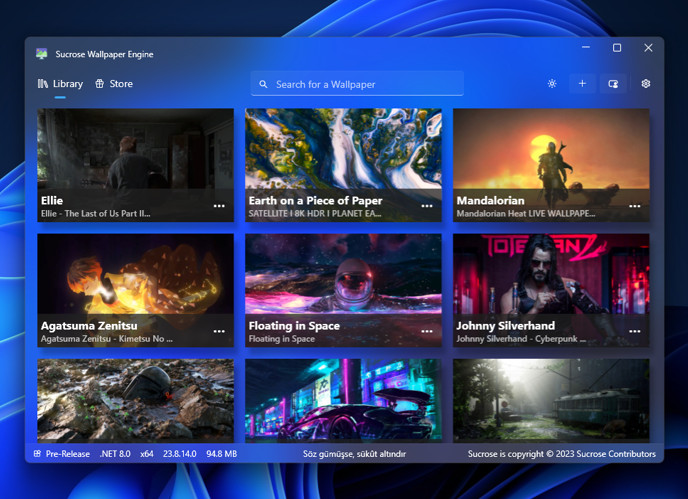This screenshot has height=499, width=688.
Task: Switch to the Library tab
Action: [x=60, y=84]
